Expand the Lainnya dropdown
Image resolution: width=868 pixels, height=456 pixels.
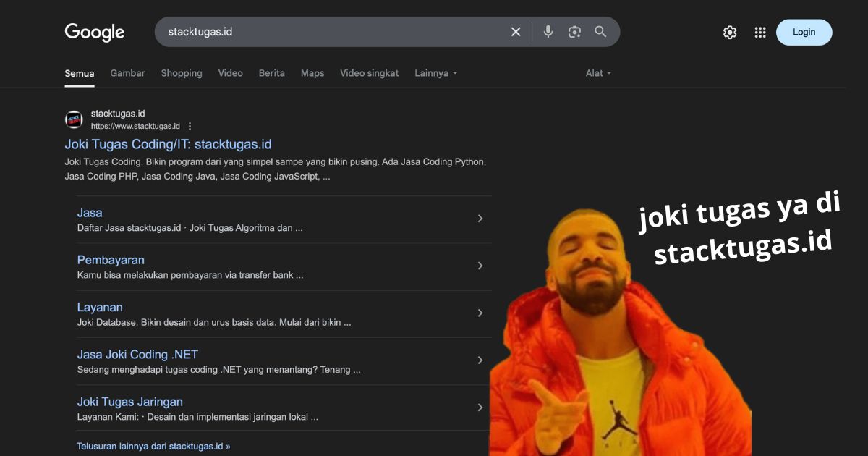(x=435, y=73)
